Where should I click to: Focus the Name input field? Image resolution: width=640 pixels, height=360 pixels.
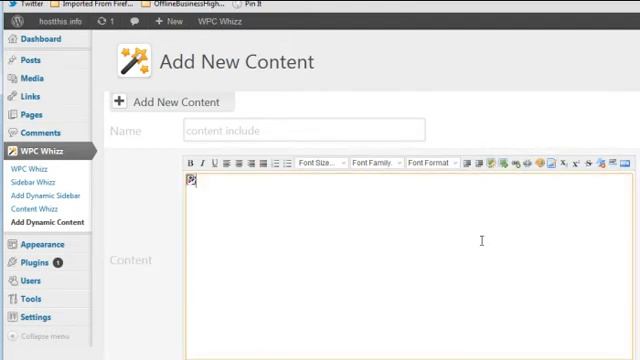(304, 130)
